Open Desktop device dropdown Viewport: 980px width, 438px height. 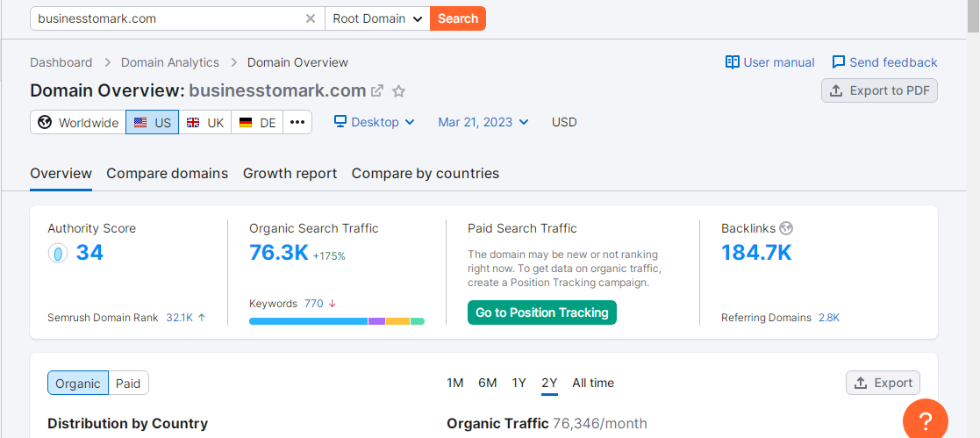pyautogui.click(x=375, y=122)
